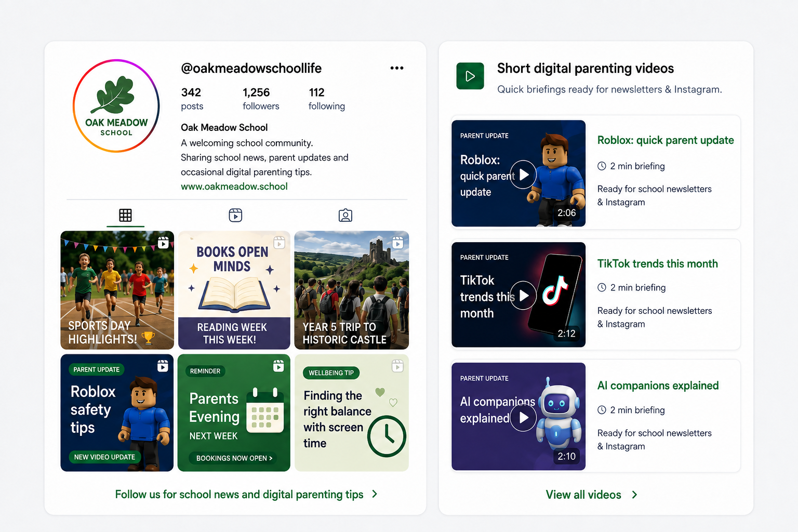Click the NEW VIDEO UPDATE pill on Roblox post

pos(104,457)
